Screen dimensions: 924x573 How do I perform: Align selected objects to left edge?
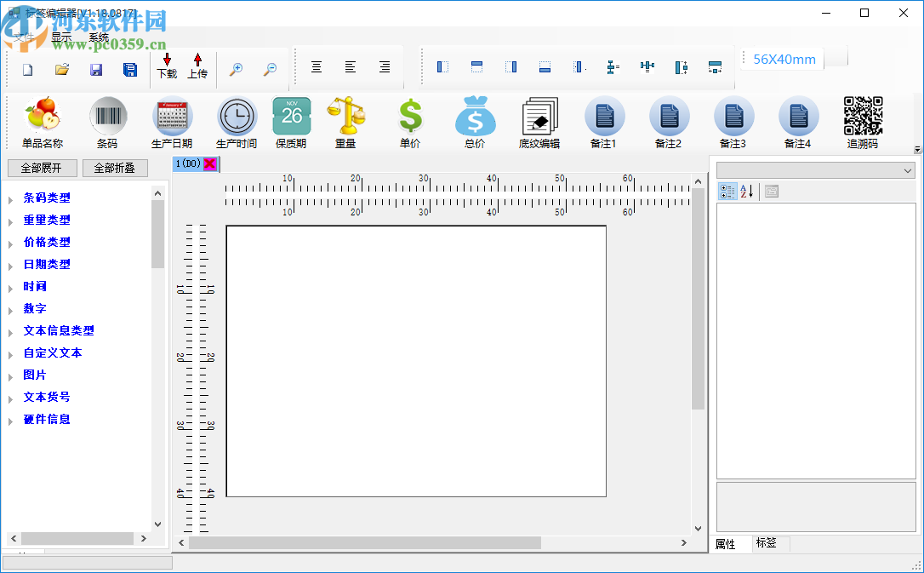tap(442, 66)
